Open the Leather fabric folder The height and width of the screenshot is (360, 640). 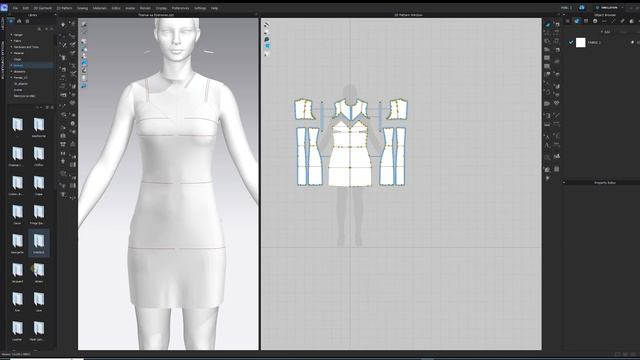point(17,330)
